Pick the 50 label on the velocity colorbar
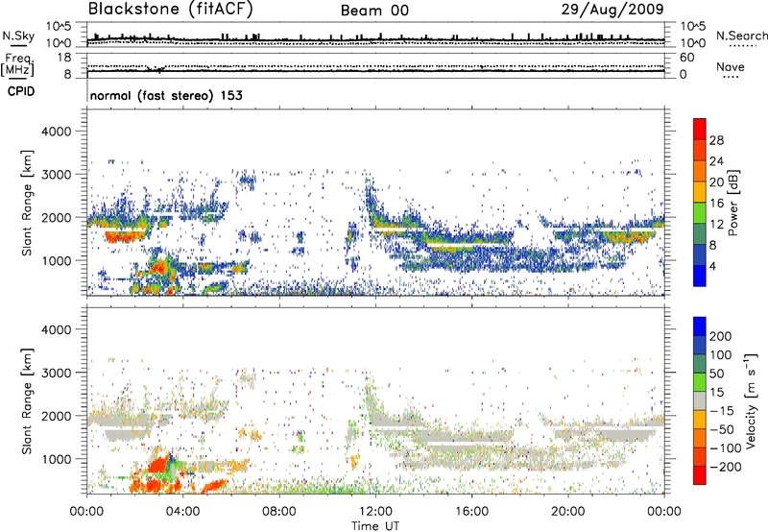768x532 pixels. coord(716,374)
